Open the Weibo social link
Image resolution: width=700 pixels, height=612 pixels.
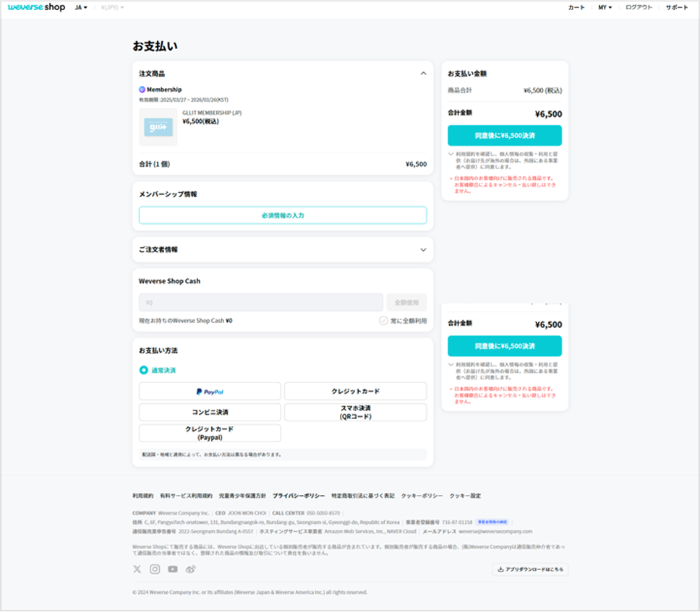[191, 569]
